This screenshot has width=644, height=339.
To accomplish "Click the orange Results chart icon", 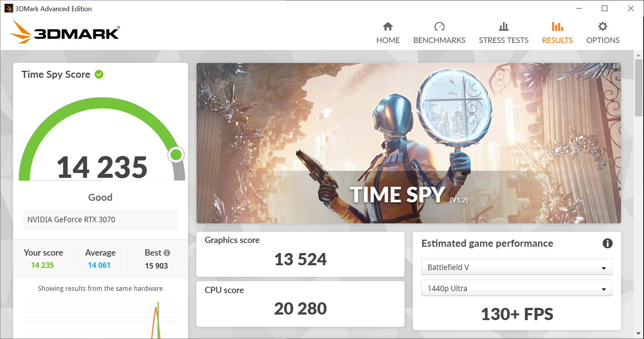I will pyautogui.click(x=557, y=26).
